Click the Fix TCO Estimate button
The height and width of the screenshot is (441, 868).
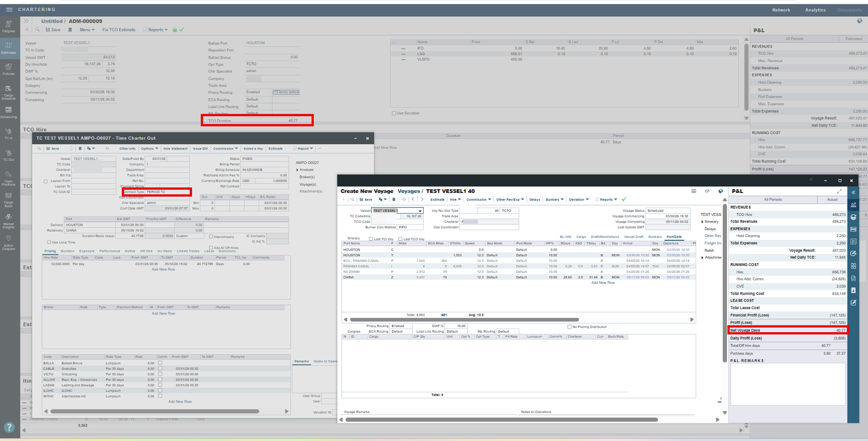click(x=119, y=30)
